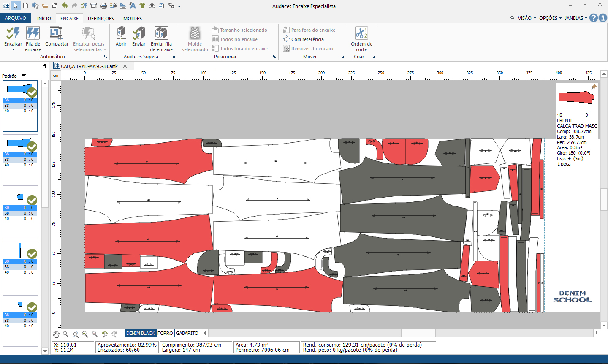608x364 pixels.
Task: Click the plotter icon in quick toolbar
Action: [x=94, y=6]
